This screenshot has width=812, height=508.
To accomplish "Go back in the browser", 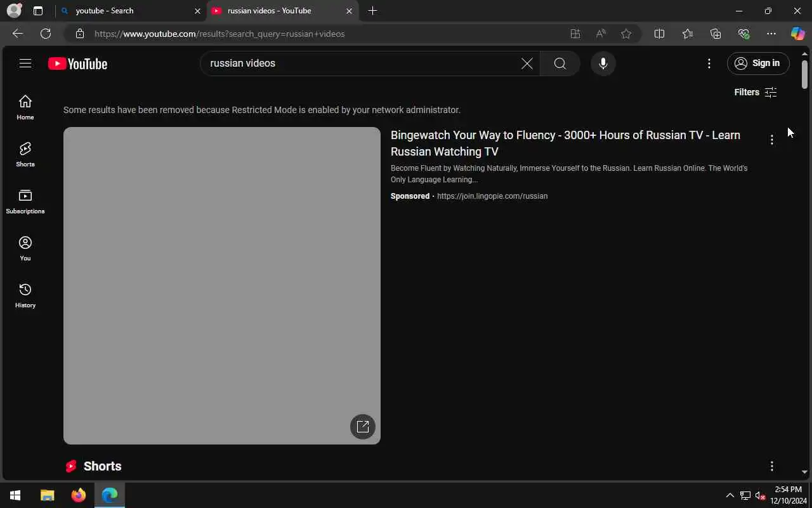I will (x=18, y=34).
